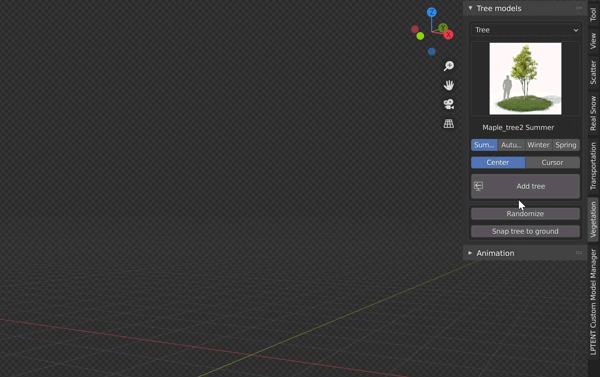Click the green negative Y axis dot

pos(420,36)
